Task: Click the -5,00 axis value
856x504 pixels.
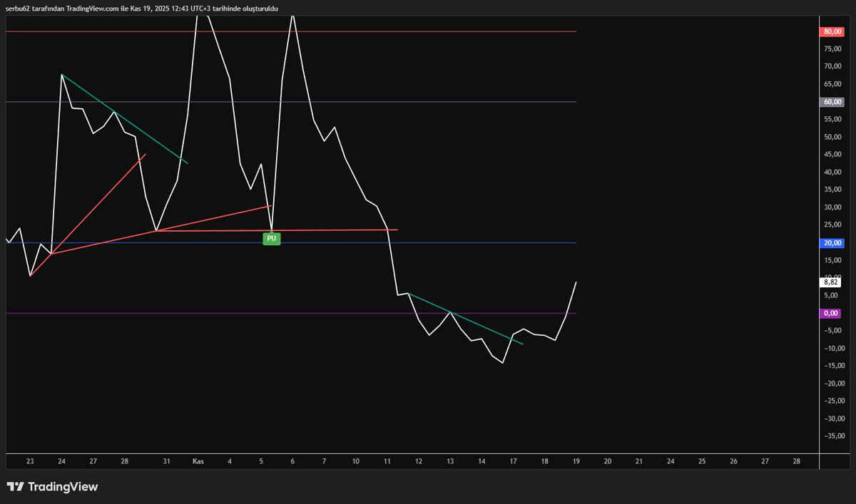Action: point(832,331)
